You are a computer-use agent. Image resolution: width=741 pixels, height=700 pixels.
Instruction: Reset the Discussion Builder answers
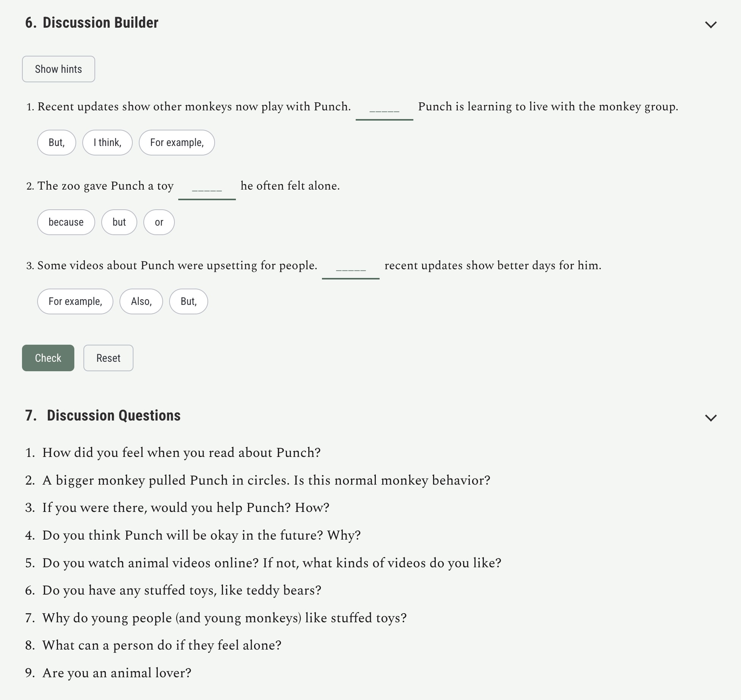point(108,358)
